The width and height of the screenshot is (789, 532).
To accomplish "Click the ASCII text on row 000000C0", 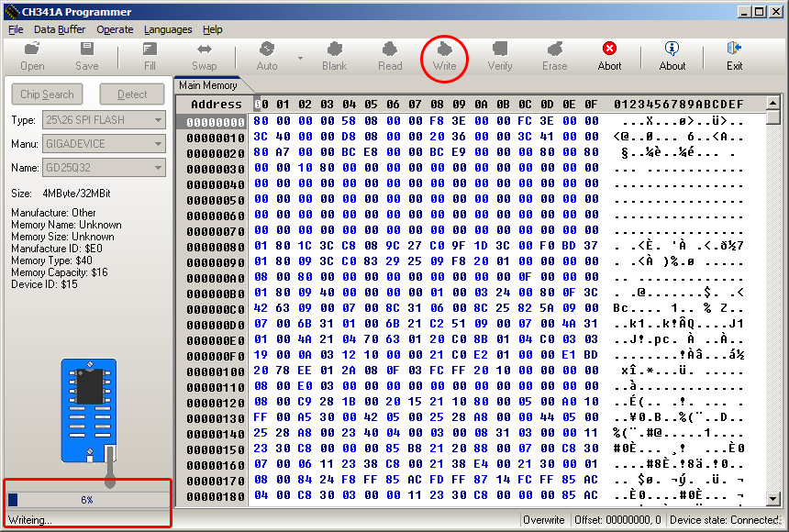I will (x=678, y=308).
